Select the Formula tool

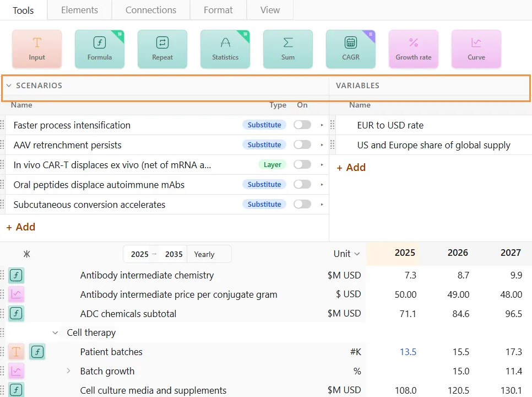(x=100, y=49)
